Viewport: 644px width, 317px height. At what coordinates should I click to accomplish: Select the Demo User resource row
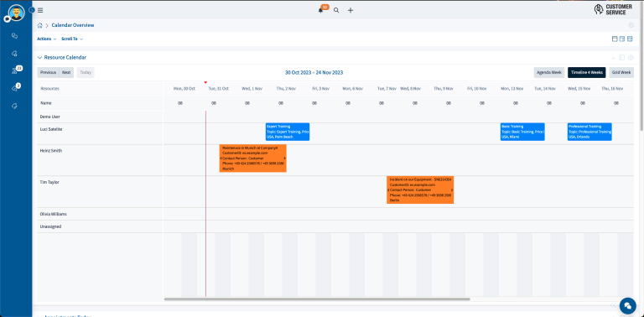coord(101,117)
